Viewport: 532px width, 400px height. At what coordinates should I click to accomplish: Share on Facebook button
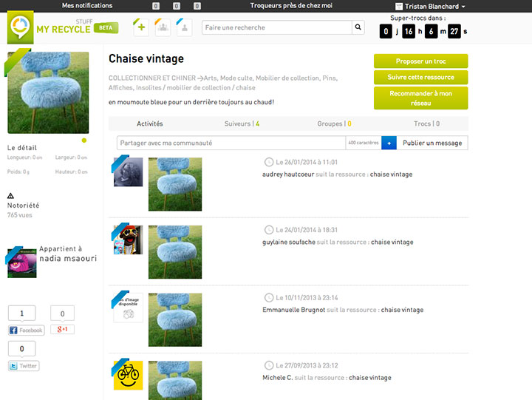[26, 330]
